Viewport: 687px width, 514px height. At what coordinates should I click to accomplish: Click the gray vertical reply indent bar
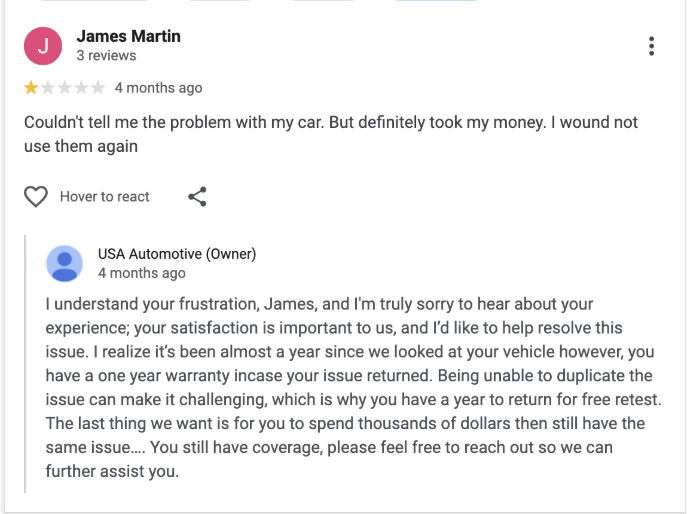click(25, 364)
